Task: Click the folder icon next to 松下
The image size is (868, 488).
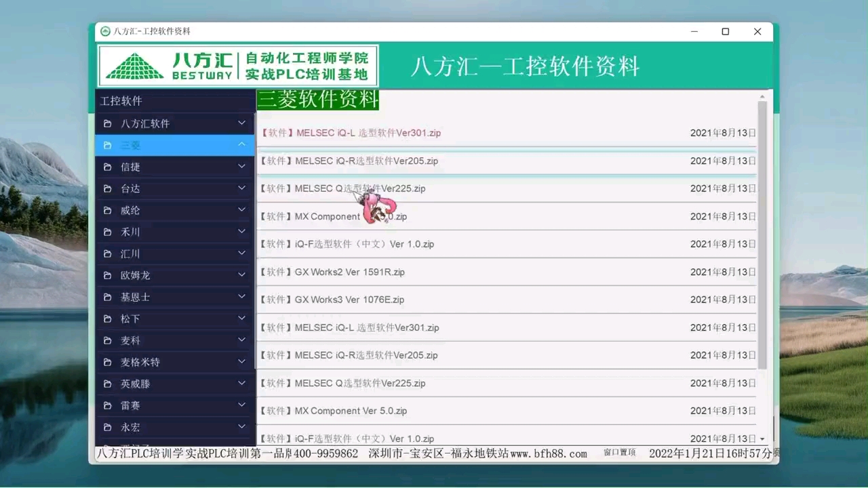Action: click(x=108, y=319)
